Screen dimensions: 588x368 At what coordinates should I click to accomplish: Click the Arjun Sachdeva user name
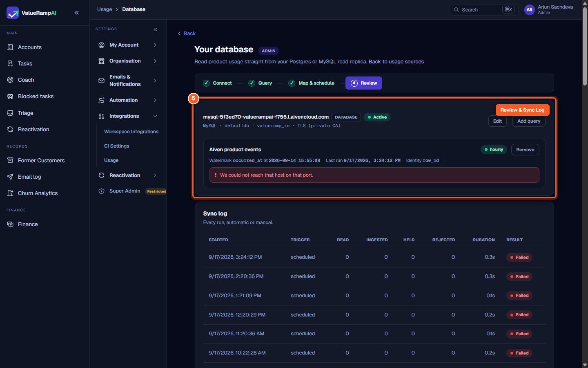point(555,7)
